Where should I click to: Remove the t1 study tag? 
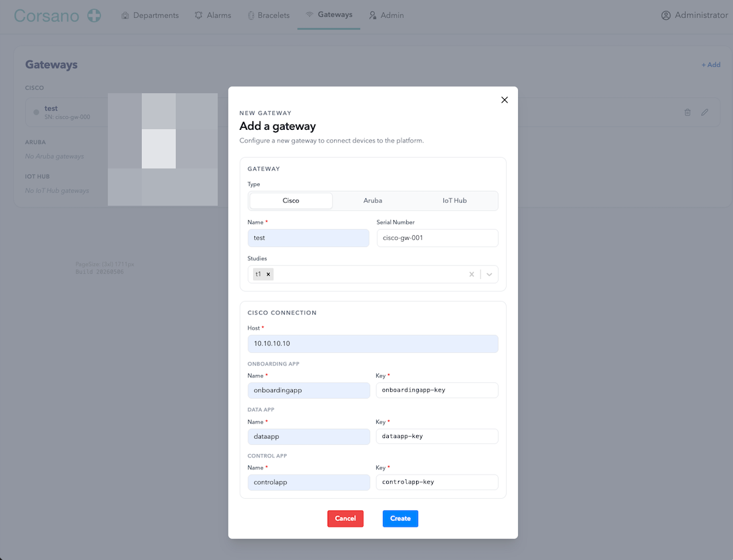pos(268,274)
